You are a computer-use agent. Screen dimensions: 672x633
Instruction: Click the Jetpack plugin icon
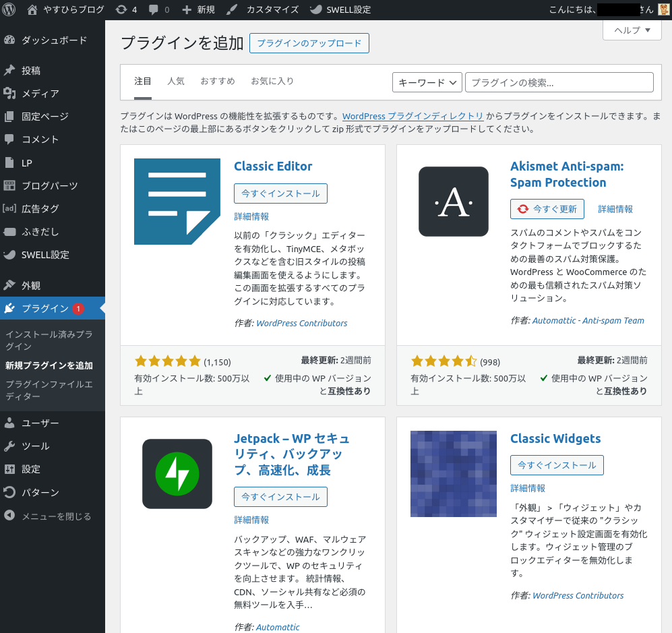pos(177,473)
